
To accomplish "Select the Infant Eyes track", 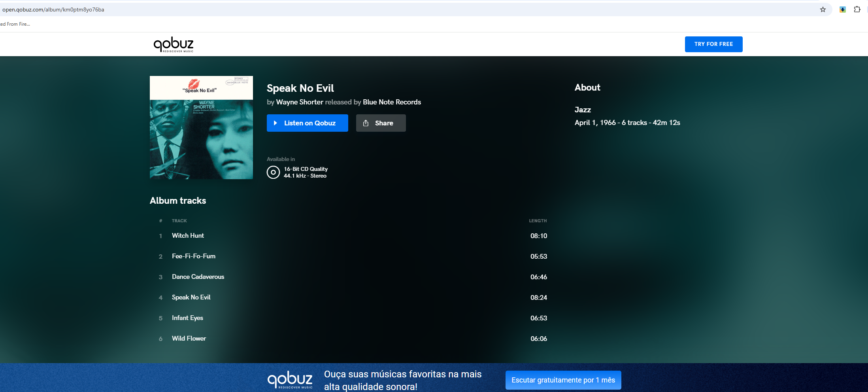I will pos(187,318).
